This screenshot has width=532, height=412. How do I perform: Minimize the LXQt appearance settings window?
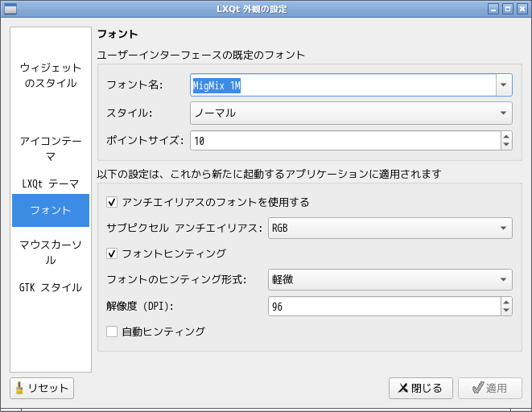click(x=493, y=9)
